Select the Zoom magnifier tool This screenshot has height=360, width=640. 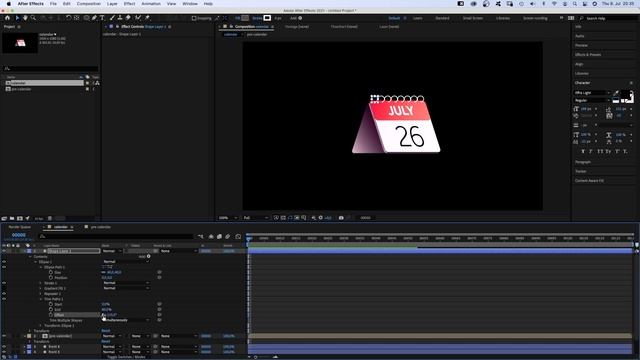(x=33, y=18)
